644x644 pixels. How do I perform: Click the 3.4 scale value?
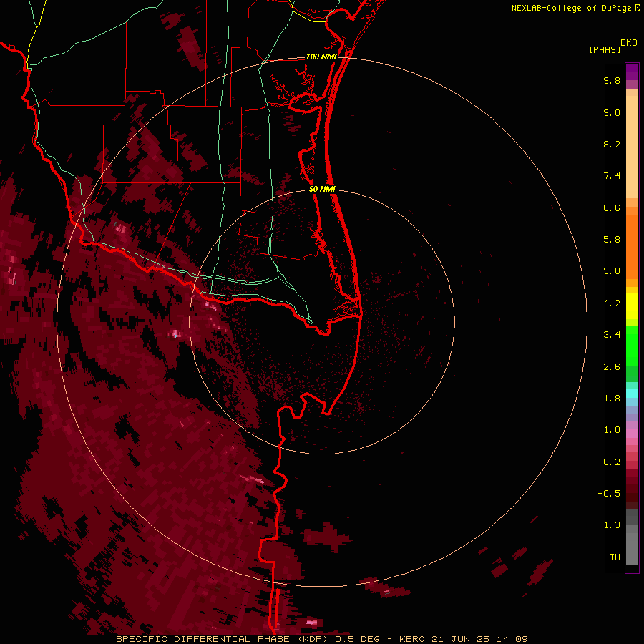point(612,335)
